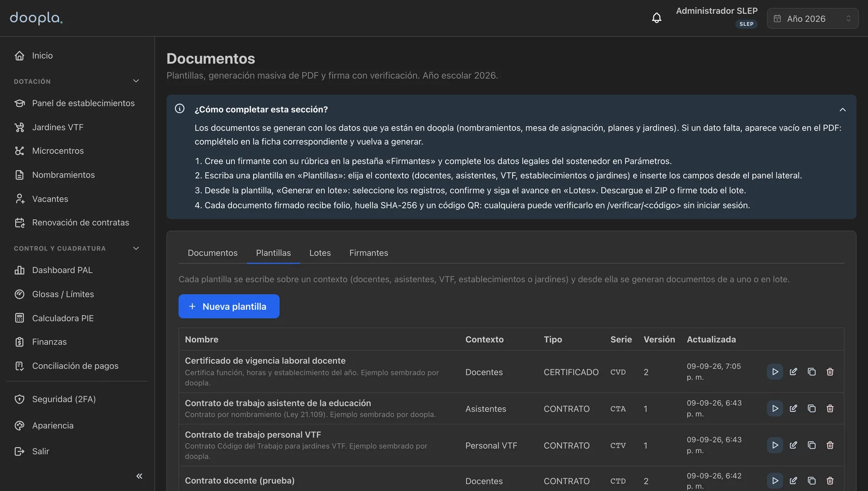Select the Plantillas tab
The height and width of the screenshot is (491, 868).
[x=273, y=253]
